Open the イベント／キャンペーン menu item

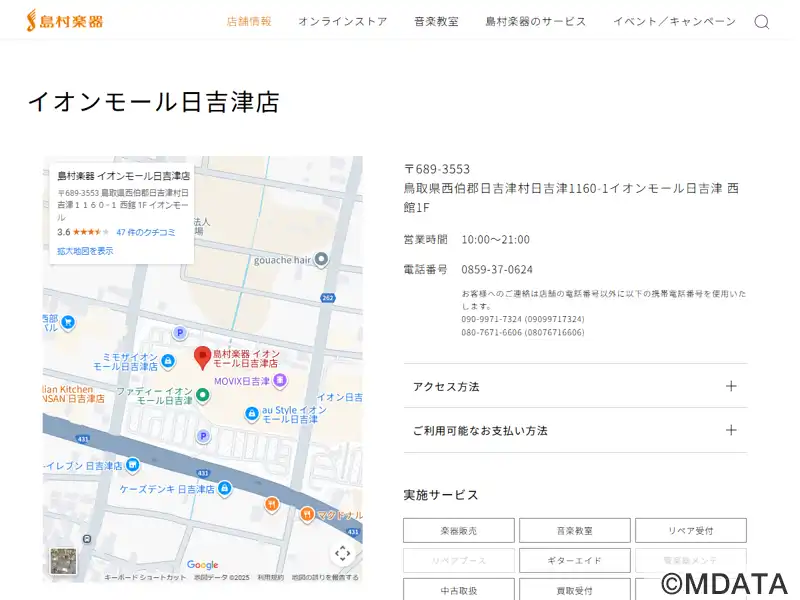pyautogui.click(x=674, y=21)
